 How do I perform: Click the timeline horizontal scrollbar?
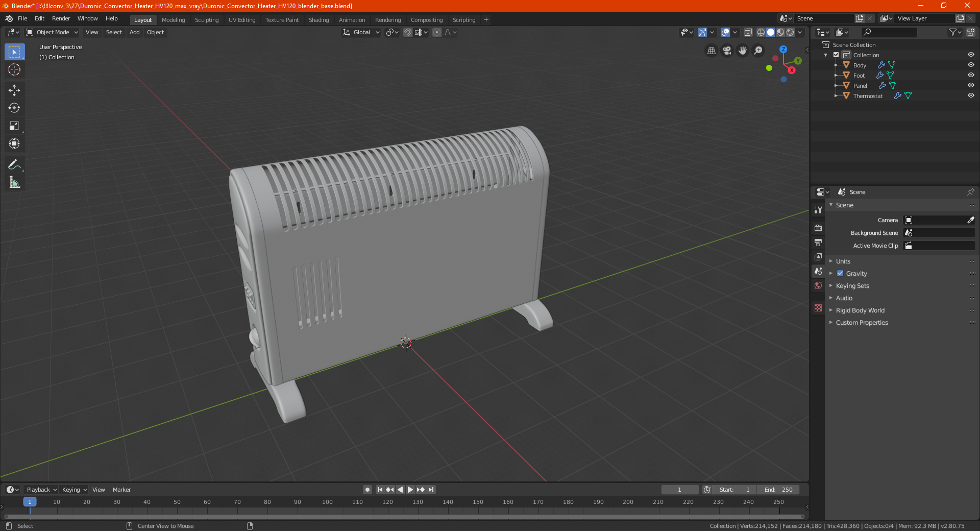[x=404, y=517]
